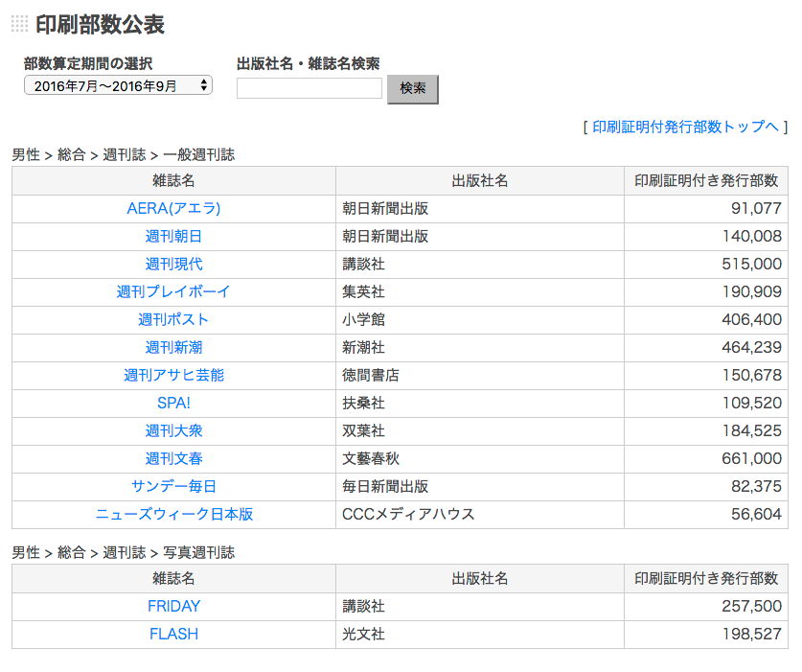802x672 pixels.
Task: Open the 週刊文春 magazine link
Action: point(173,458)
